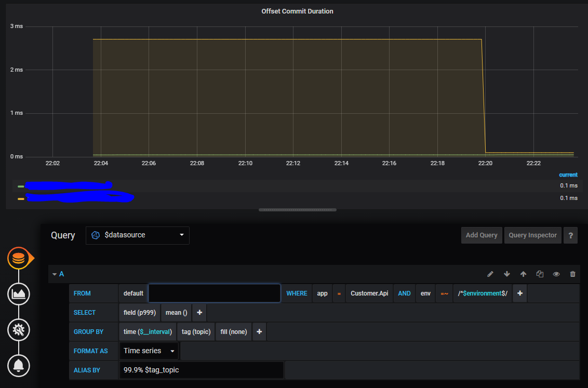The width and height of the screenshot is (588, 388).
Task: Open the General panel settings wrench icon
Action: [x=19, y=329]
